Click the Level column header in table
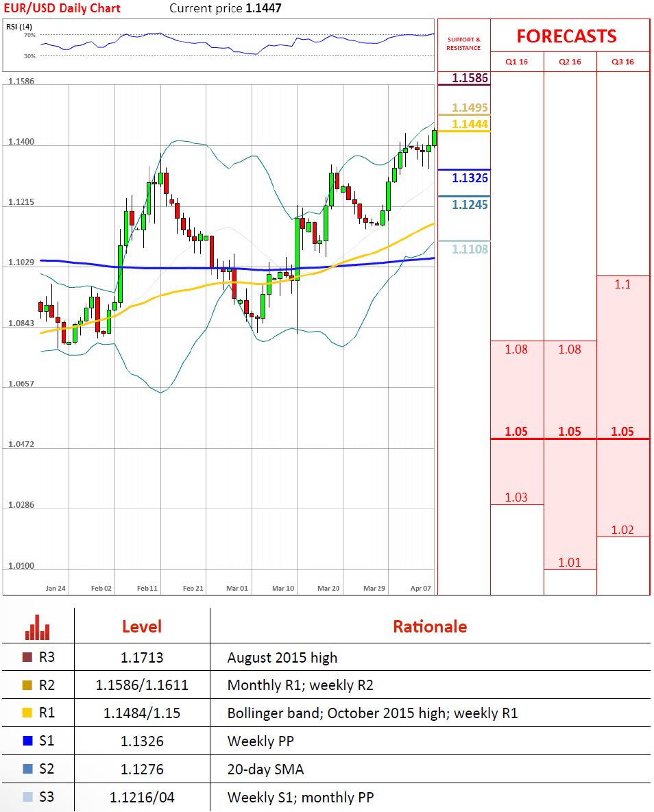The width and height of the screenshot is (654, 812). (142, 626)
